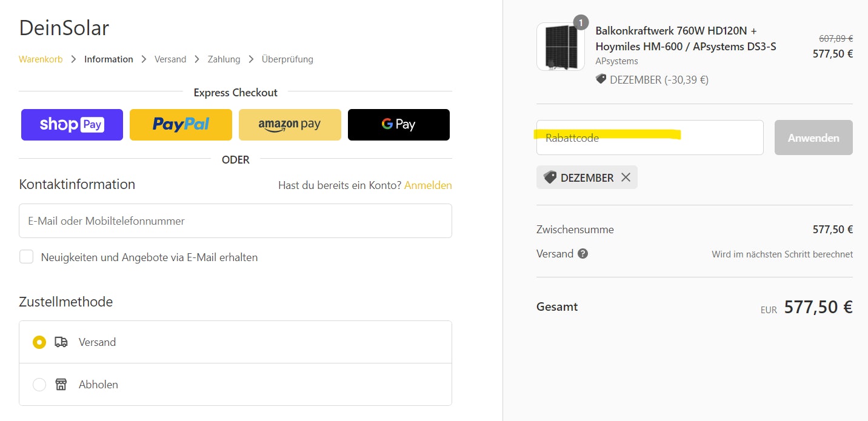
Task: Navigate to the Zahlung step
Action: [x=224, y=59]
